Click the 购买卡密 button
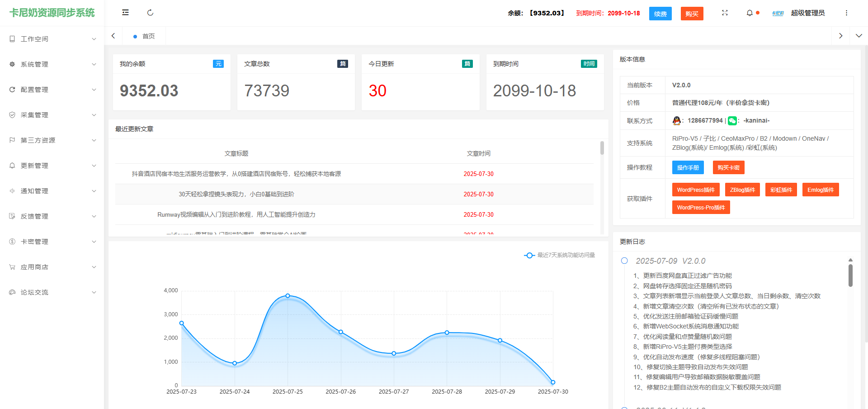 pos(728,167)
